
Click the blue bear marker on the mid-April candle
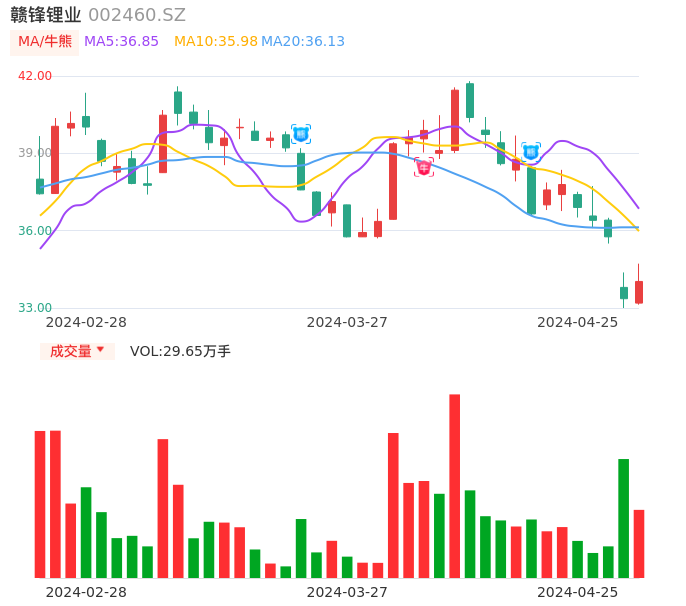531,152
